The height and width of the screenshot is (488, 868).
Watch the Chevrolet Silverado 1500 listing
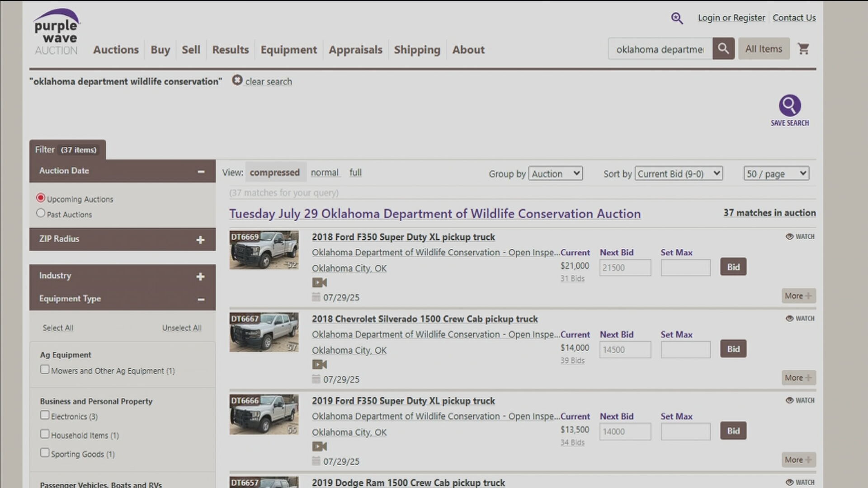pos(800,319)
